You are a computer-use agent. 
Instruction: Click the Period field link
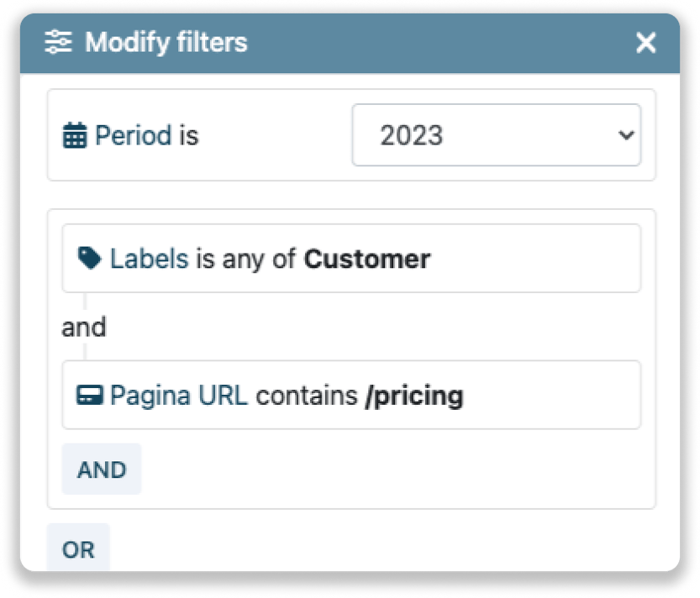pos(133,135)
